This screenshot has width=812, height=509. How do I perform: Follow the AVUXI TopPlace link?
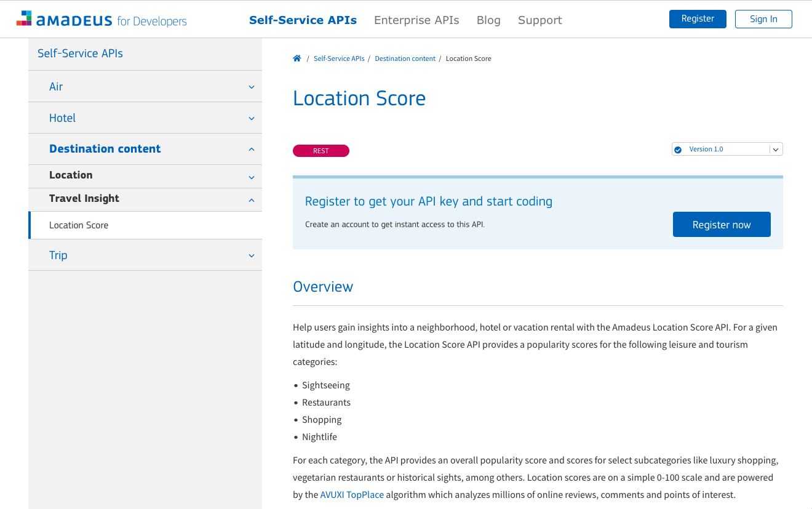tap(352, 495)
